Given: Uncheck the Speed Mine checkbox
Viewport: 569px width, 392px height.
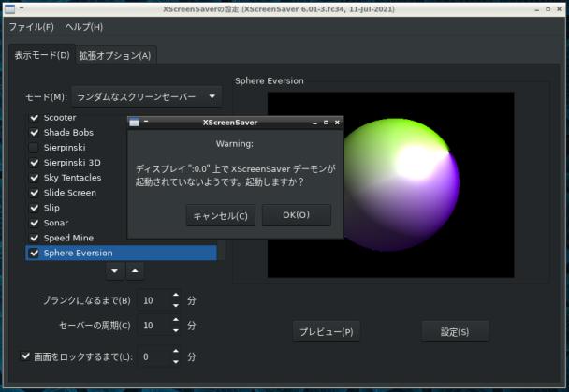Looking at the screenshot, I should [34, 238].
